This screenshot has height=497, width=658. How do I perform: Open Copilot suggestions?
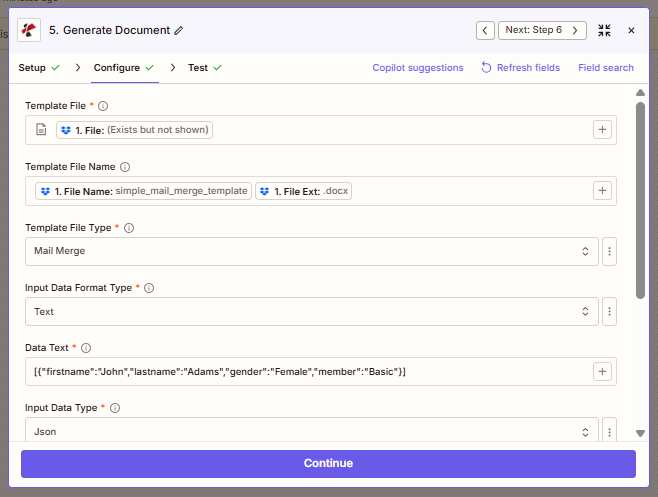[418, 68]
